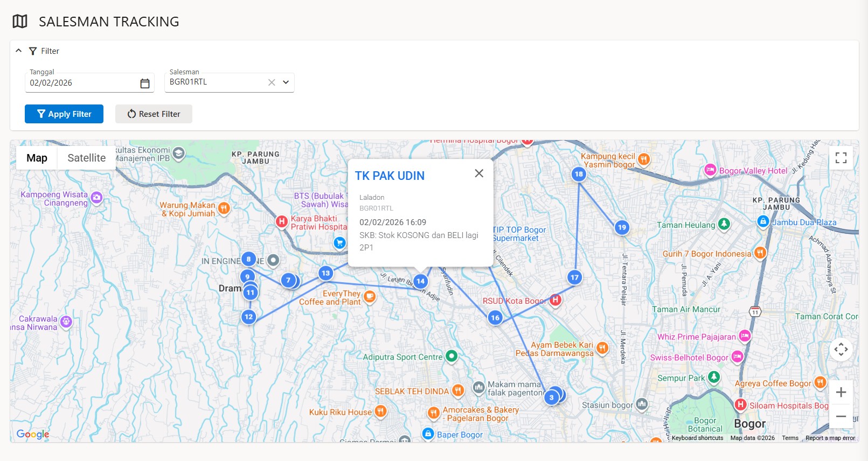Click Stasiun bogor landmark icon
Screen dimensions: 868x461
[642, 404]
